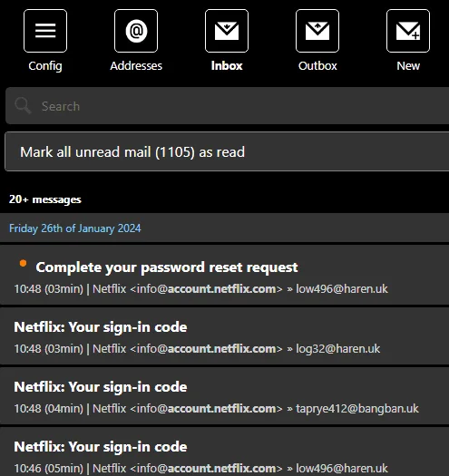Click the Friday 26th of January date header

click(x=74, y=228)
